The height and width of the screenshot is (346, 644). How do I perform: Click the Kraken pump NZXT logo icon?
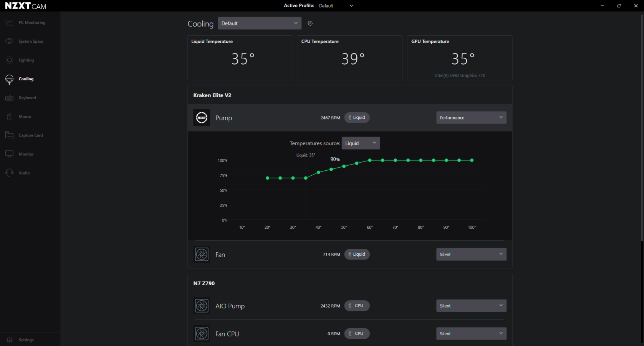click(202, 118)
